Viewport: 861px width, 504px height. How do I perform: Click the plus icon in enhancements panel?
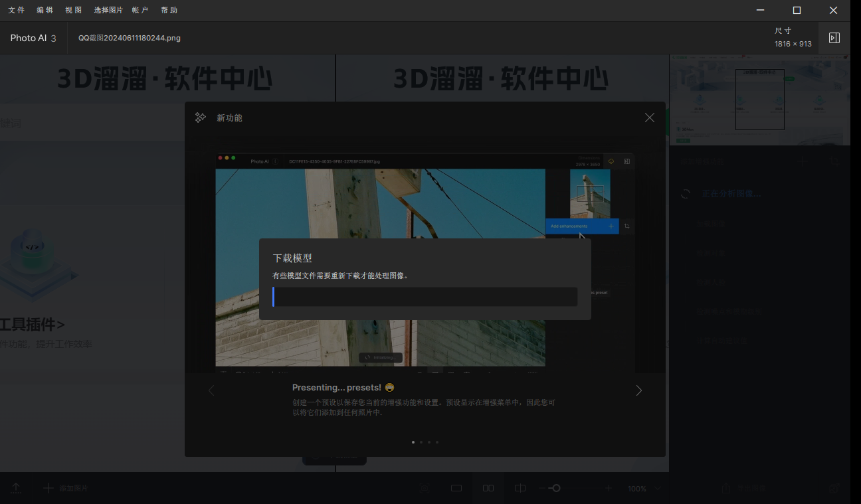pos(803,161)
